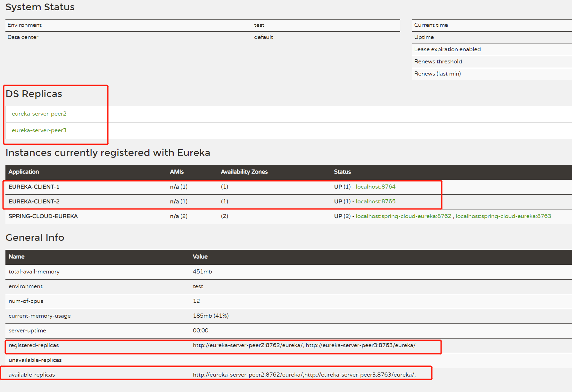Select the registered-replicas URL value
572x392 pixels.
[x=304, y=345]
